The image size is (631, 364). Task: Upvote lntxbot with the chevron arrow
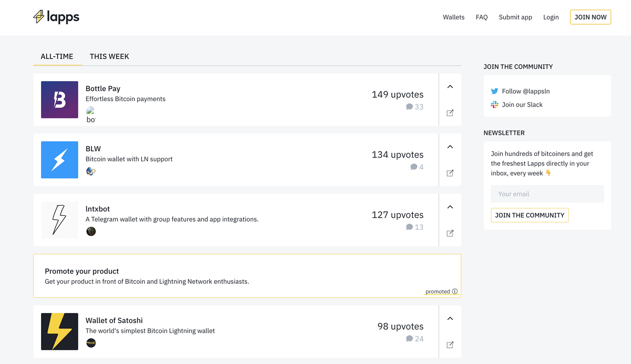coord(450,207)
